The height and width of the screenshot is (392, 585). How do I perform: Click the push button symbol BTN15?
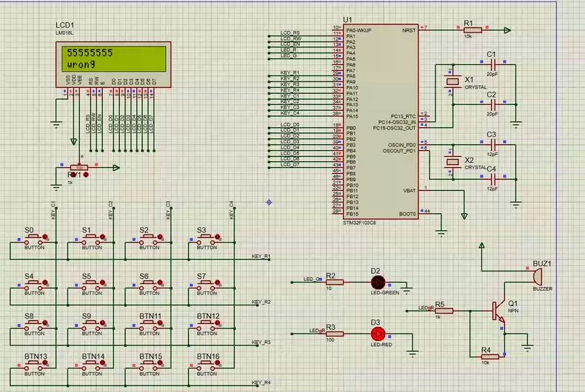click(x=150, y=365)
